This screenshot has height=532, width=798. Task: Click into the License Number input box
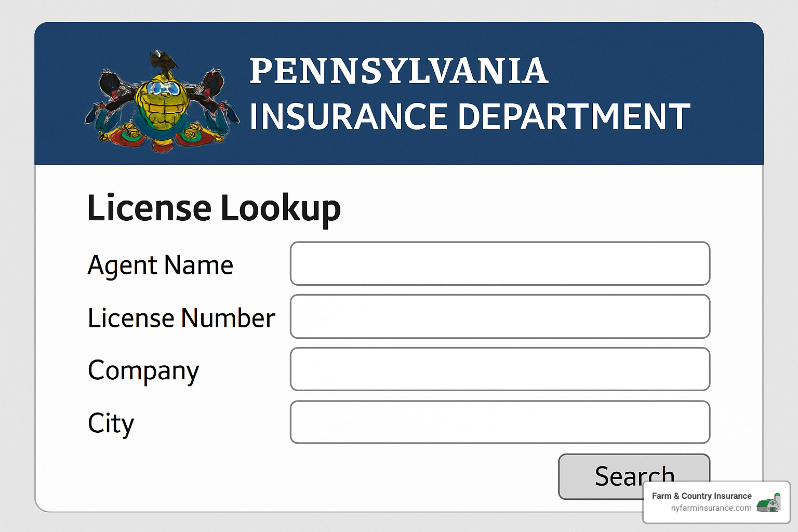tap(500, 316)
